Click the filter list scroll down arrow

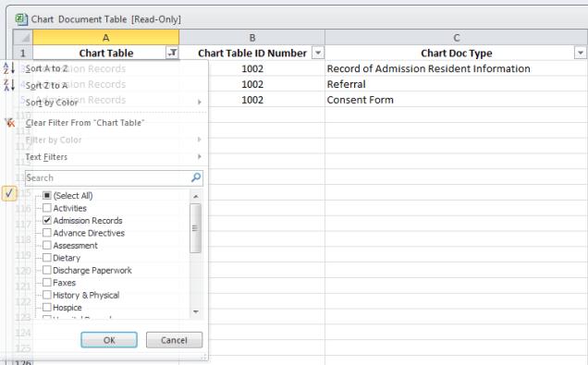tap(196, 311)
